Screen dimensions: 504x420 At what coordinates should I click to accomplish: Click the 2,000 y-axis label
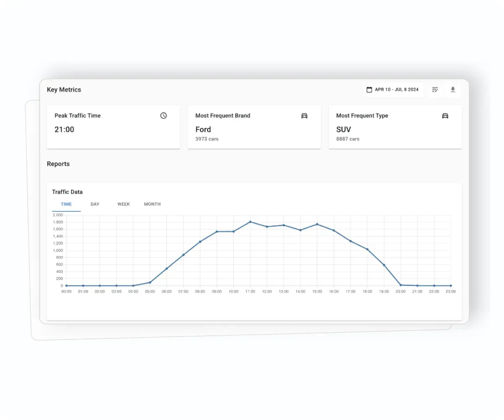[x=58, y=215]
